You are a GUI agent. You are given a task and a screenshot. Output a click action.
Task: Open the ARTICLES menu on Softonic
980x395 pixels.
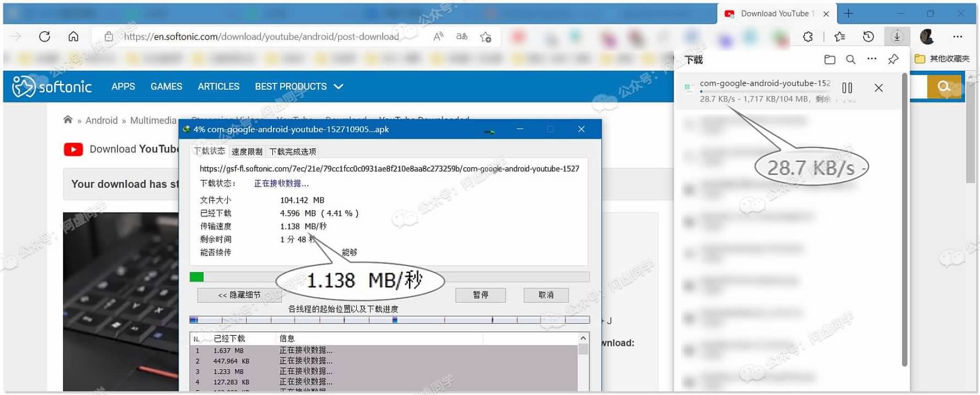219,87
